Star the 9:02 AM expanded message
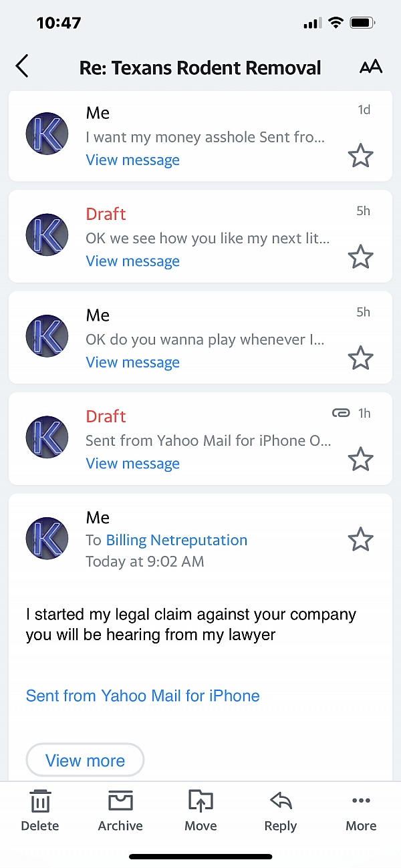 click(361, 539)
